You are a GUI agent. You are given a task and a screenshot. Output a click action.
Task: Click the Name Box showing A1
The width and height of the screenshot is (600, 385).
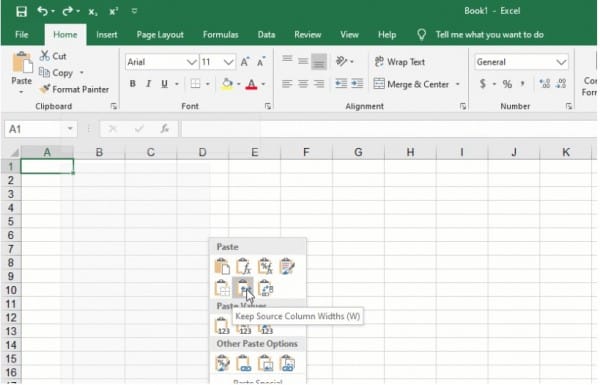[41, 129]
